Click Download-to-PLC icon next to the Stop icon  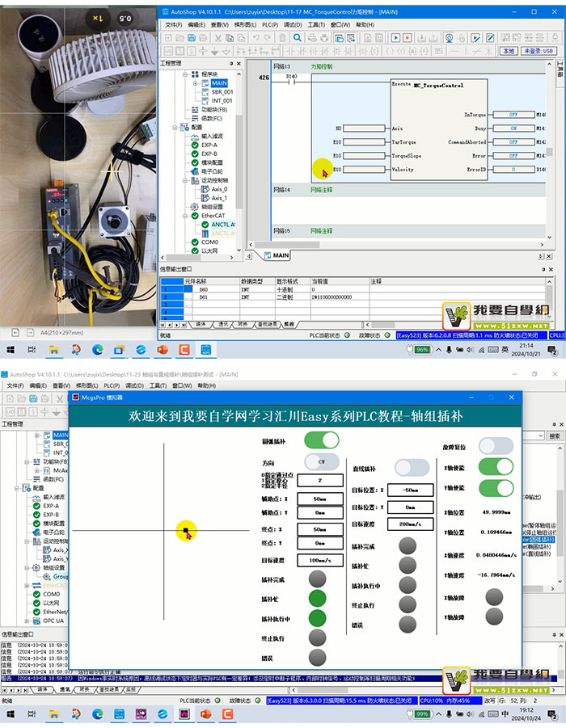421,38
